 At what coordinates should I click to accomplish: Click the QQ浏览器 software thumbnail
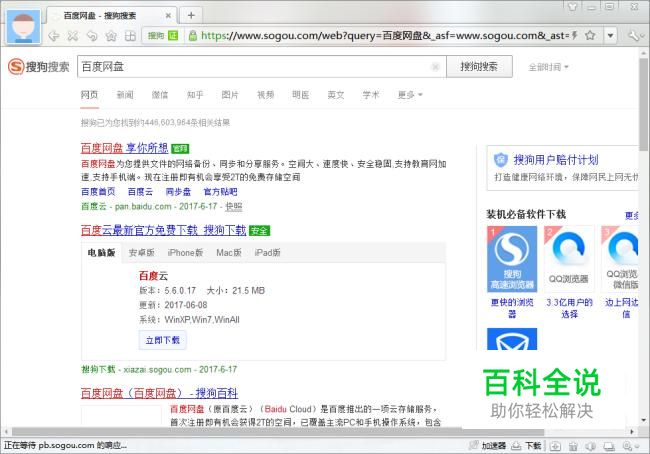(569, 259)
